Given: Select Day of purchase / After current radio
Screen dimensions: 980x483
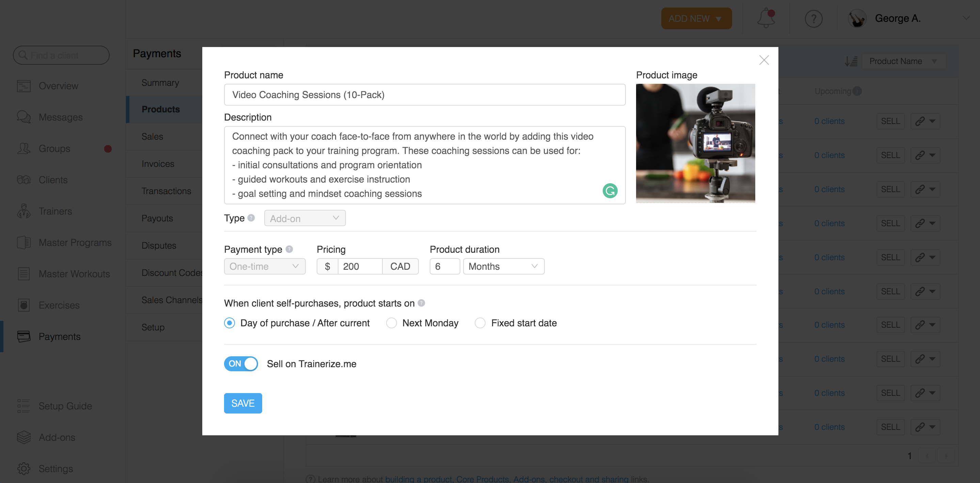Looking at the screenshot, I should click(x=230, y=323).
